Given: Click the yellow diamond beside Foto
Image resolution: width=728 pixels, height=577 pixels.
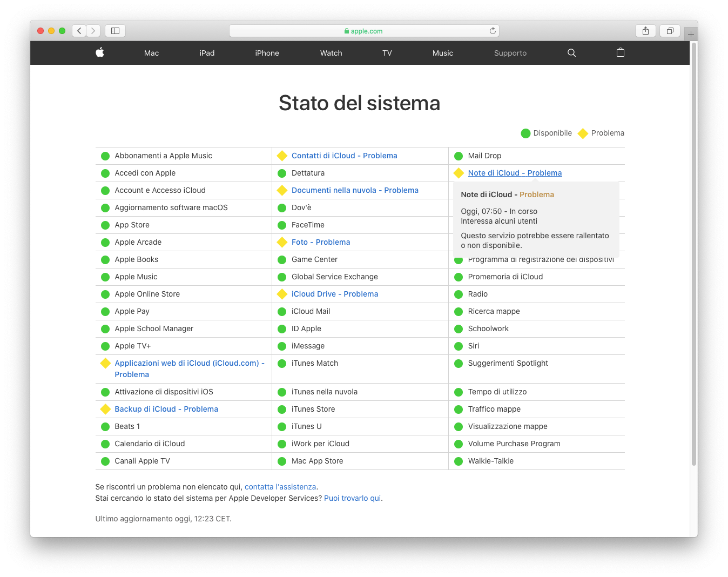Looking at the screenshot, I should 282,242.
